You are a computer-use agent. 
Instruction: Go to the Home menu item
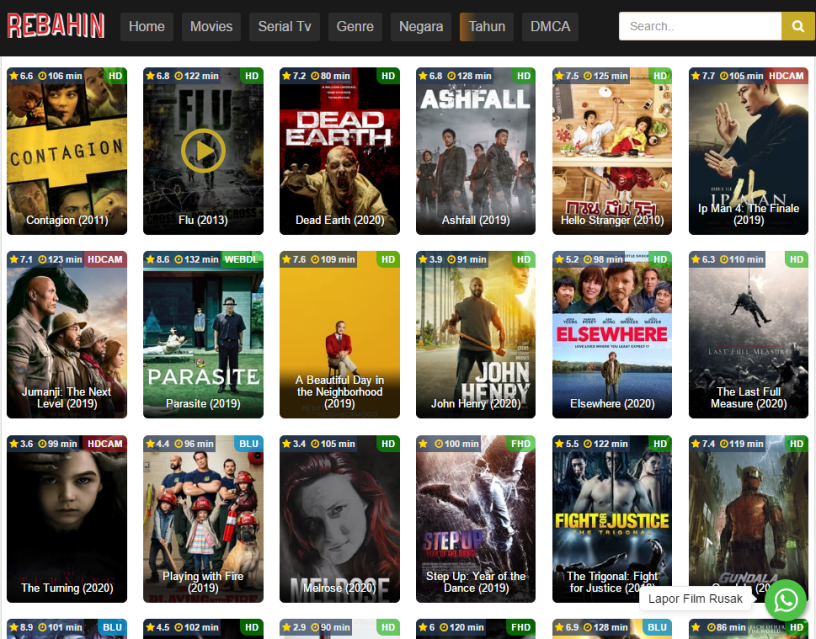tap(147, 27)
